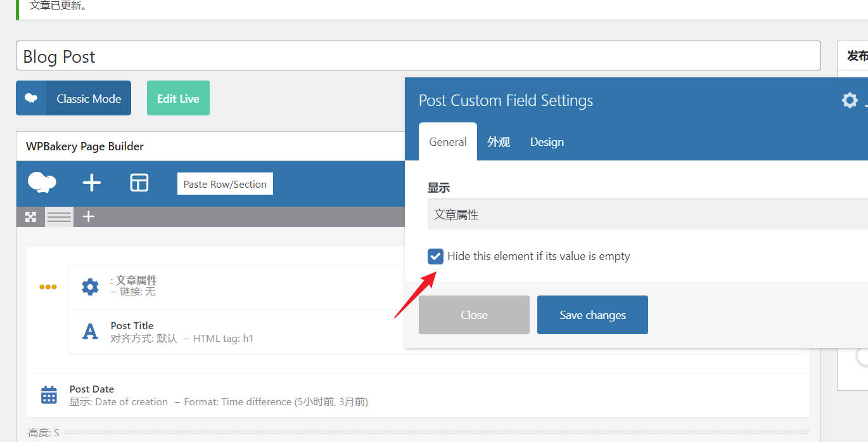Click orange three-dots row handle

pyautogui.click(x=48, y=287)
